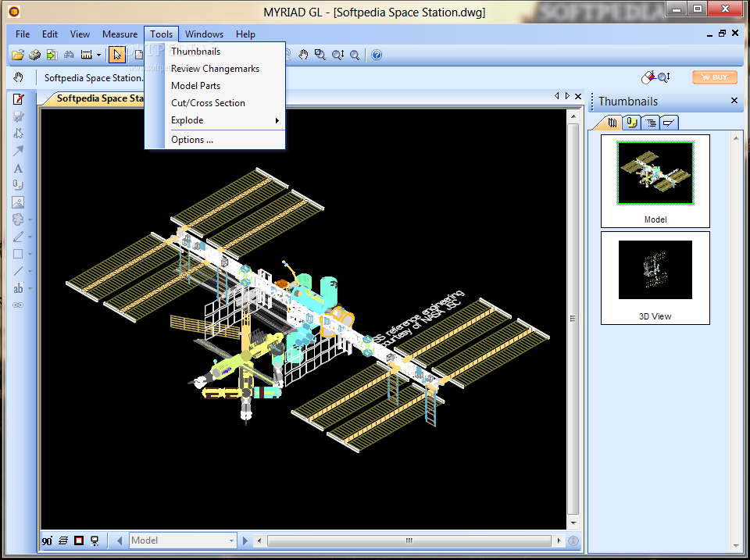Choose Review Changemarks menu entry

pos(216,69)
